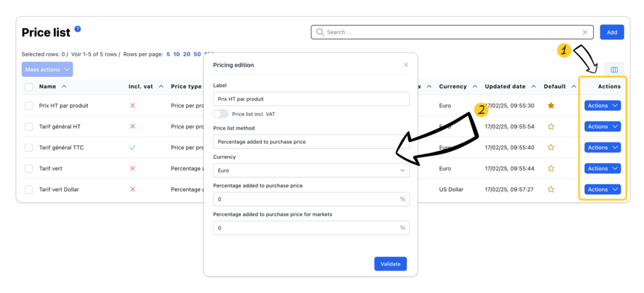Image resolution: width=644 pixels, height=293 pixels.
Task: Set rows per page to 10
Action: click(176, 54)
